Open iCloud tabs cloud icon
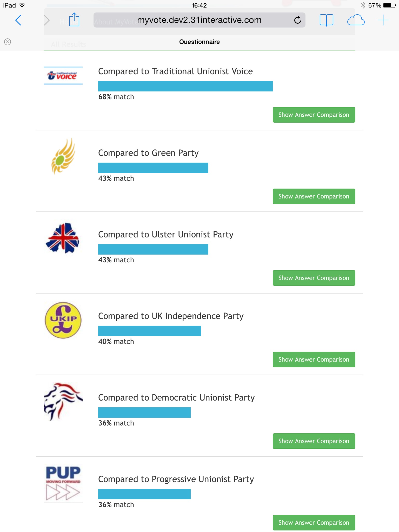This screenshot has width=399, height=532. (356, 20)
